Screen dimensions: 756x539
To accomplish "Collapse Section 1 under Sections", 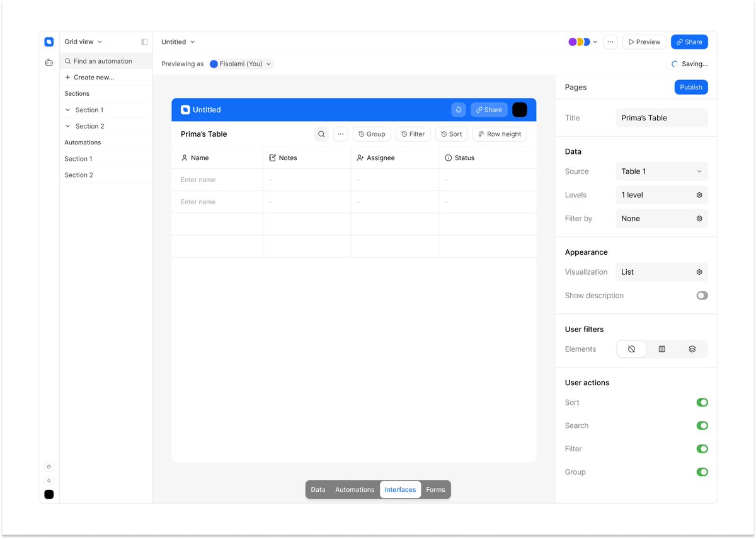I will coord(67,110).
